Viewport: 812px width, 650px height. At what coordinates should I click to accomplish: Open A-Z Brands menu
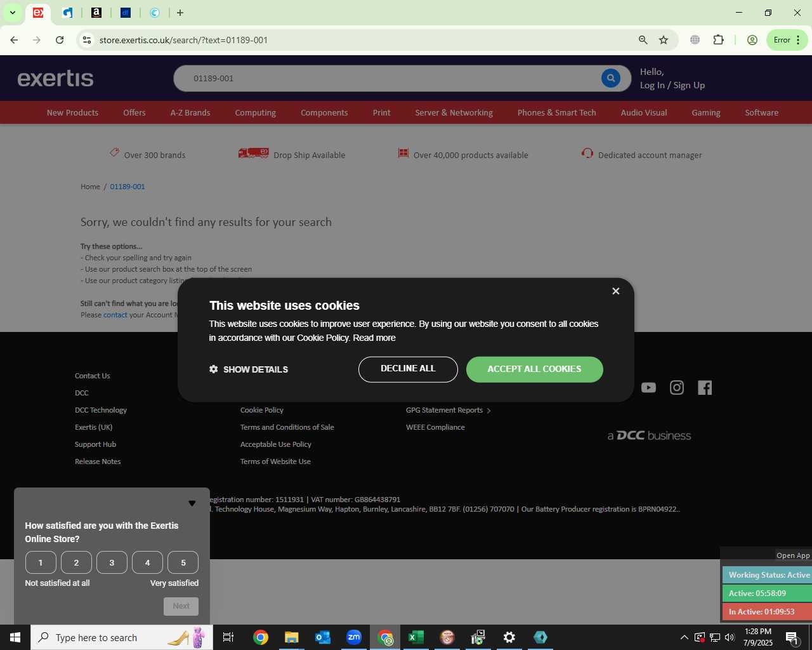click(190, 112)
